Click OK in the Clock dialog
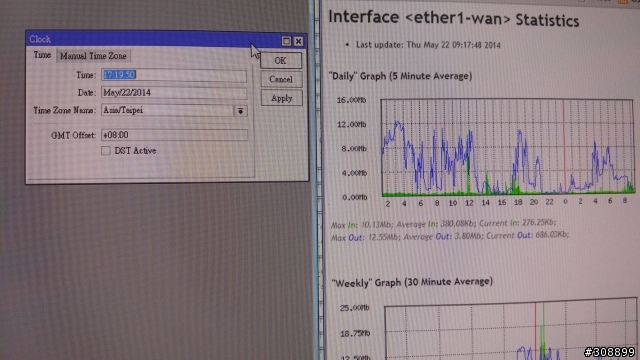This screenshot has height=360, width=640. tap(281, 60)
